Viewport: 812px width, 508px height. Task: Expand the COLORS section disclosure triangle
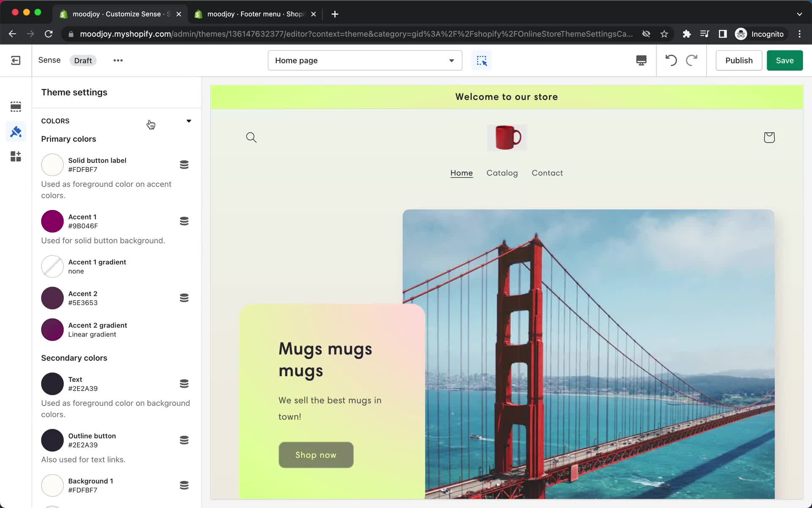tap(188, 121)
